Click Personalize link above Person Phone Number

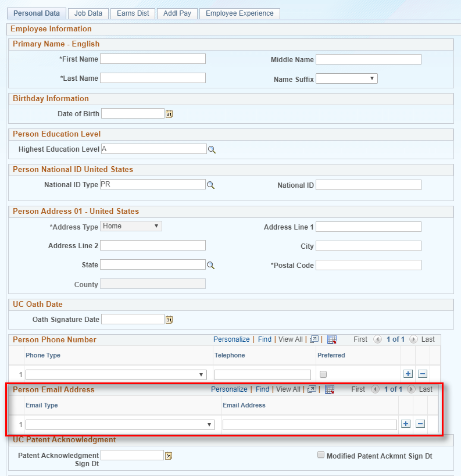pos(232,339)
